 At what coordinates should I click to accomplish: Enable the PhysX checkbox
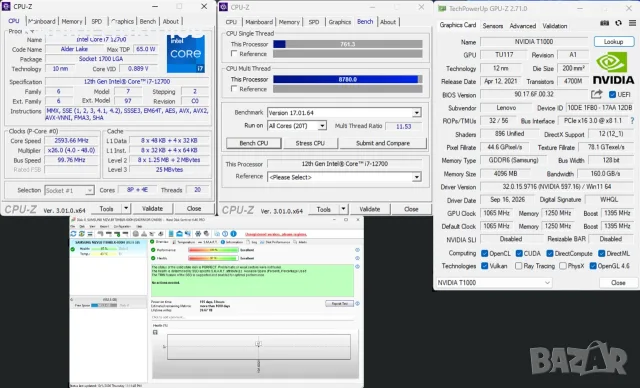click(x=563, y=266)
